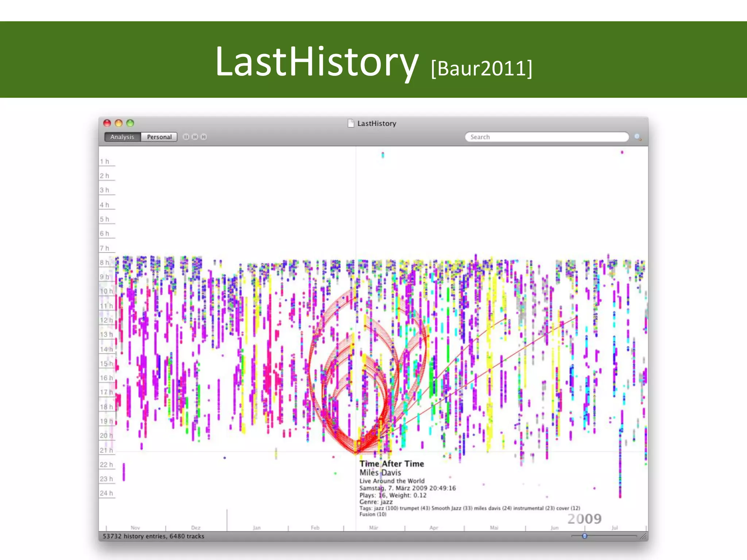Click the window resize grip corner

(644, 536)
